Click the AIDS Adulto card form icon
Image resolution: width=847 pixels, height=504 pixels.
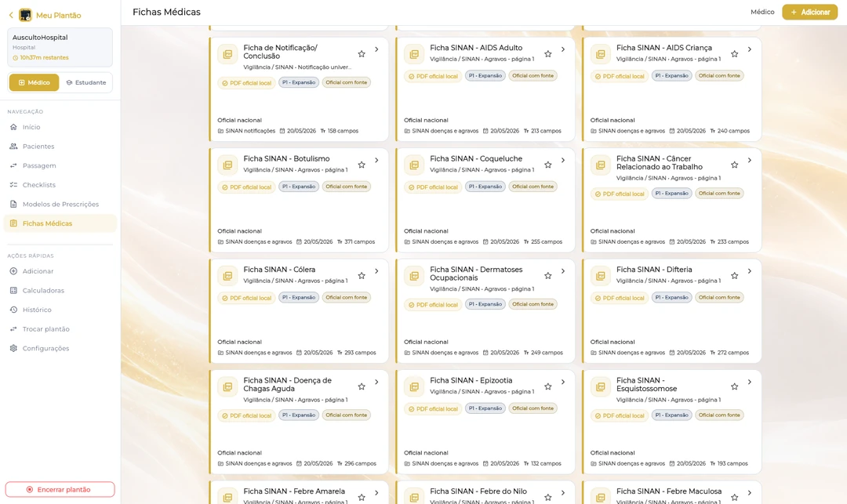click(x=414, y=54)
